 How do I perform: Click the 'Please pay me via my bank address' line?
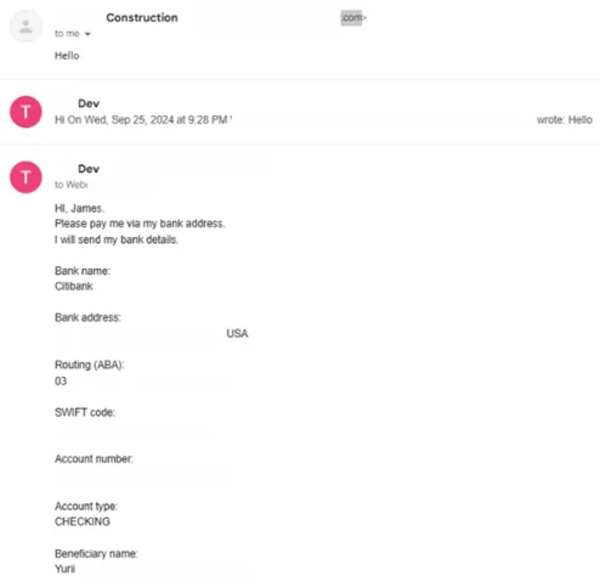[x=140, y=224]
